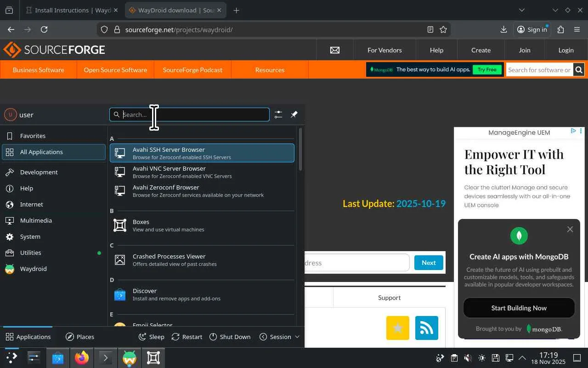Click the Shut Down button
The width and height of the screenshot is (588, 368).
point(230,337)
